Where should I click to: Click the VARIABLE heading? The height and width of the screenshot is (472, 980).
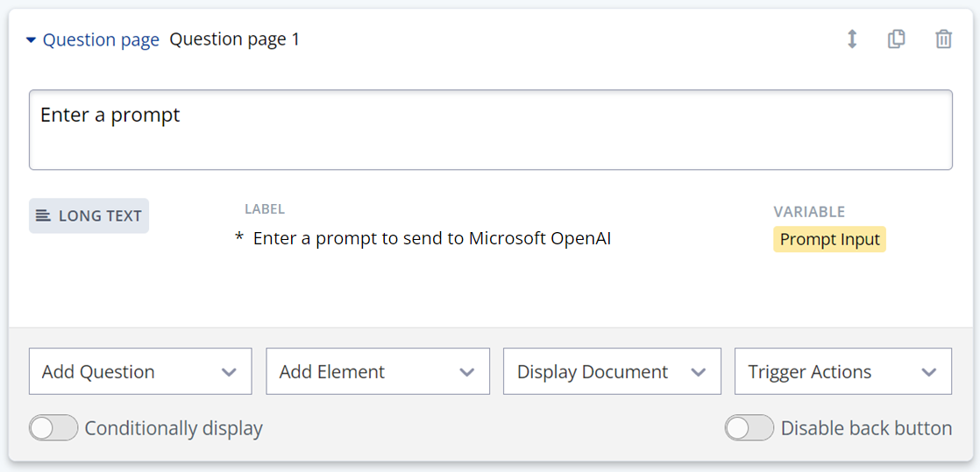click(x=808, y=212)
